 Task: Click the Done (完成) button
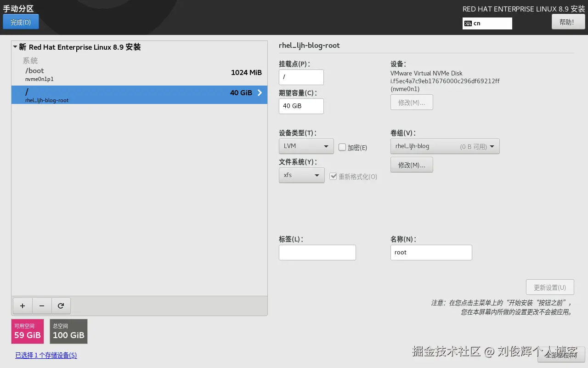[21, 22]
